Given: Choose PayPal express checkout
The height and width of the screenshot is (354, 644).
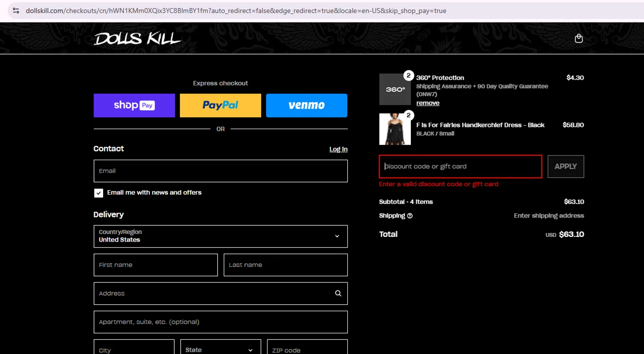Looking at the screenshot, I should [220, 106].
